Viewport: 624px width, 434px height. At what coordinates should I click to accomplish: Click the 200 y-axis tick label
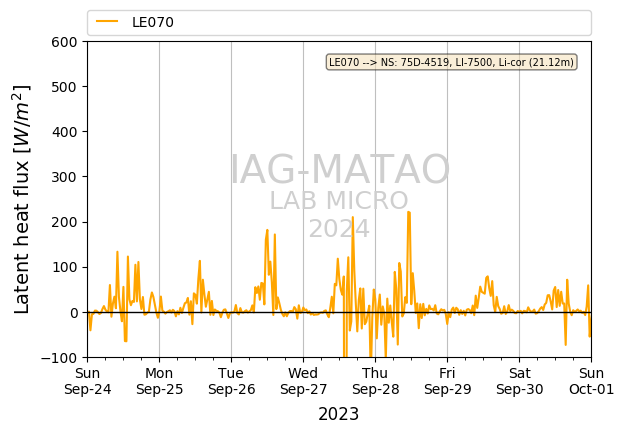pyautogui.click(x=64, y=222)
